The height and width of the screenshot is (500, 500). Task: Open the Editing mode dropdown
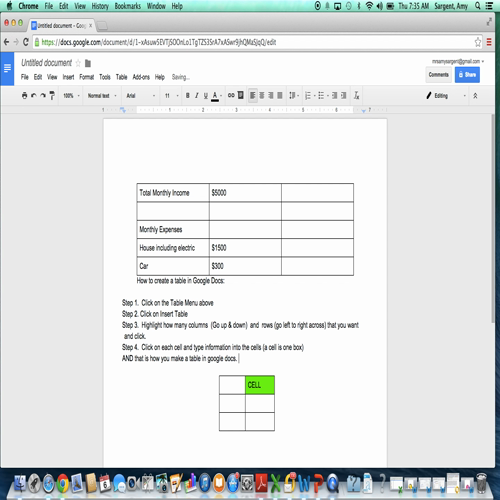click(446, 96)
